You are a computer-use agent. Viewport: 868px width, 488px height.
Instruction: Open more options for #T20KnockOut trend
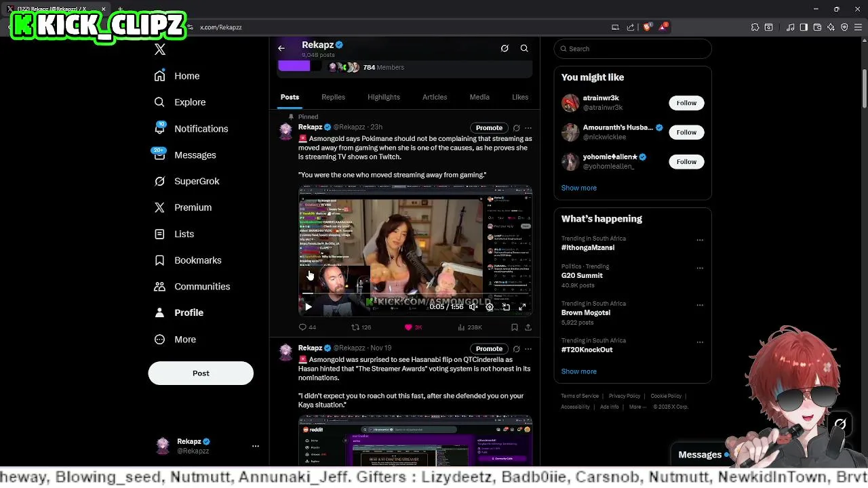coord(700,342)
